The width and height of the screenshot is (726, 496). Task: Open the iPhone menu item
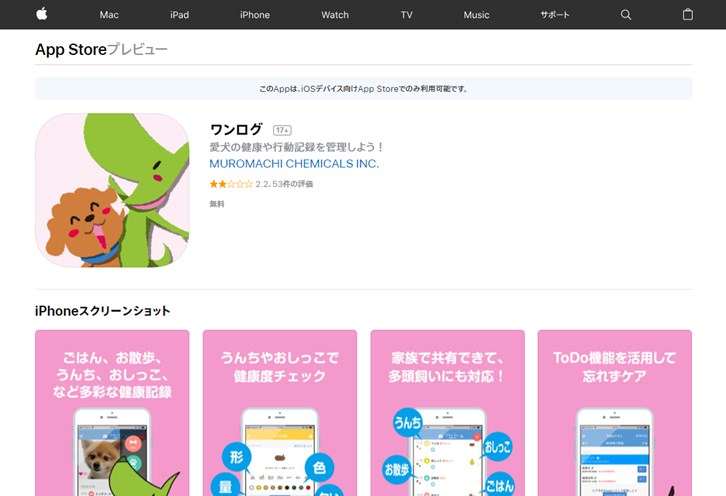click(255, 15)
